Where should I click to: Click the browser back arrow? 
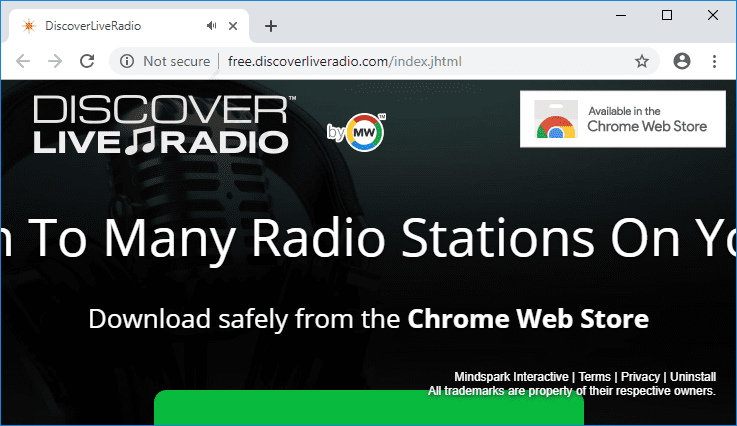23,61
